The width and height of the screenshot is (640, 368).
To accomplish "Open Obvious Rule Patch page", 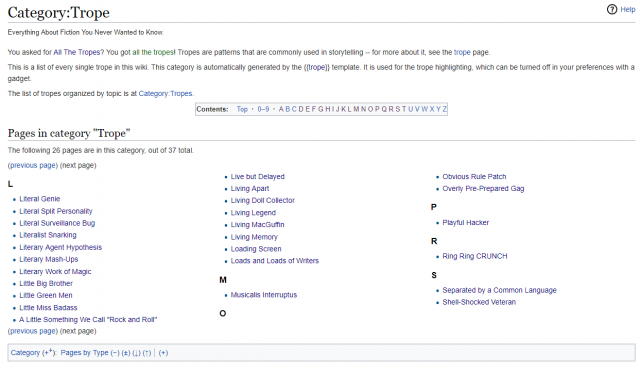I will tap(474, 177).
